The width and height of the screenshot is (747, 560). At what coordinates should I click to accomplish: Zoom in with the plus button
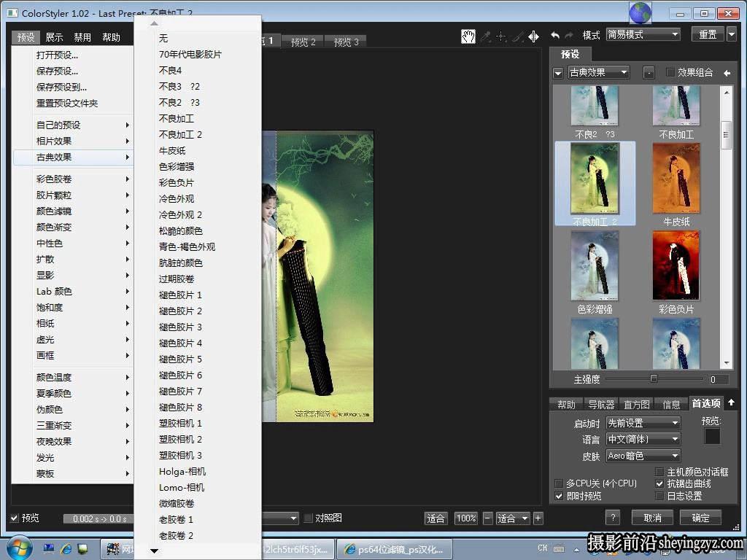(x=538, y=518)
